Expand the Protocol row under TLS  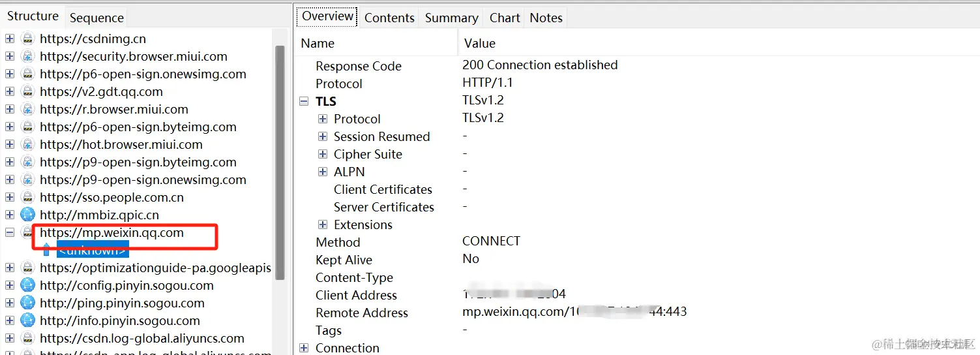tap(322, 119)
